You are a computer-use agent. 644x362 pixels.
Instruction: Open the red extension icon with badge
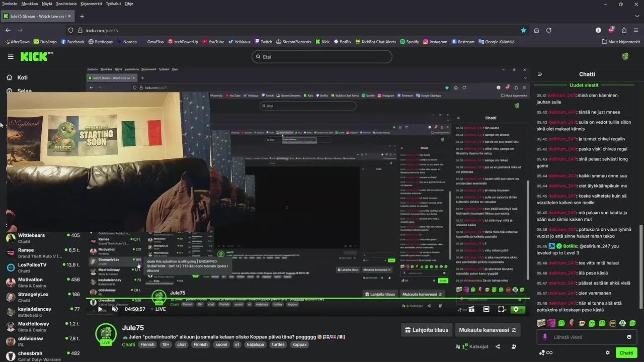point(611,30)
